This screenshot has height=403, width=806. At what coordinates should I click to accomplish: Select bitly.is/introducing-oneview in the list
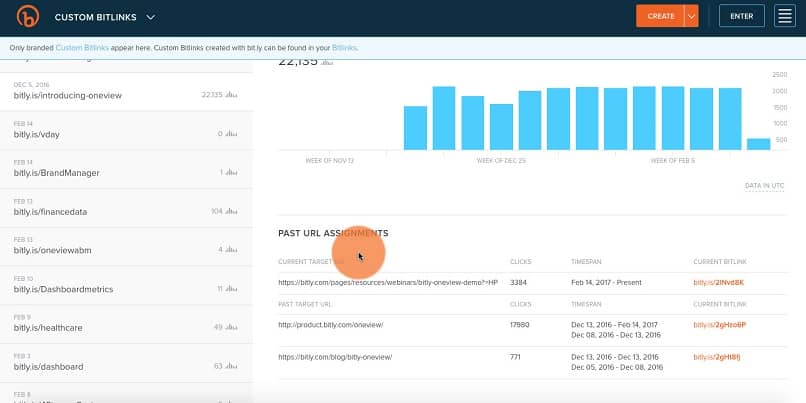pos(126,91)
